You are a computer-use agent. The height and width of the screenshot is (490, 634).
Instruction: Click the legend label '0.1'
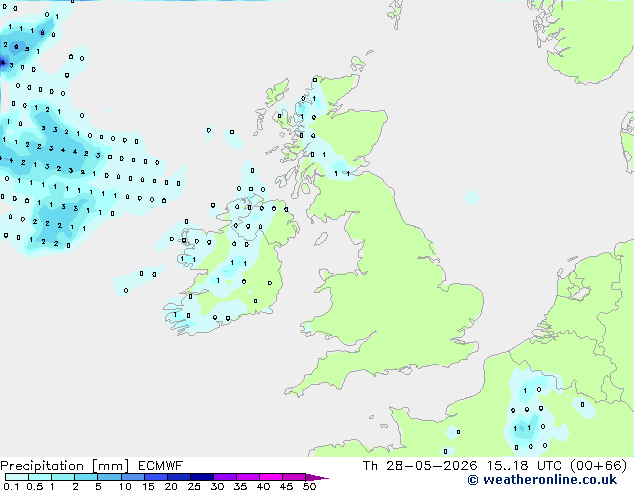click(x=11, y=486)
